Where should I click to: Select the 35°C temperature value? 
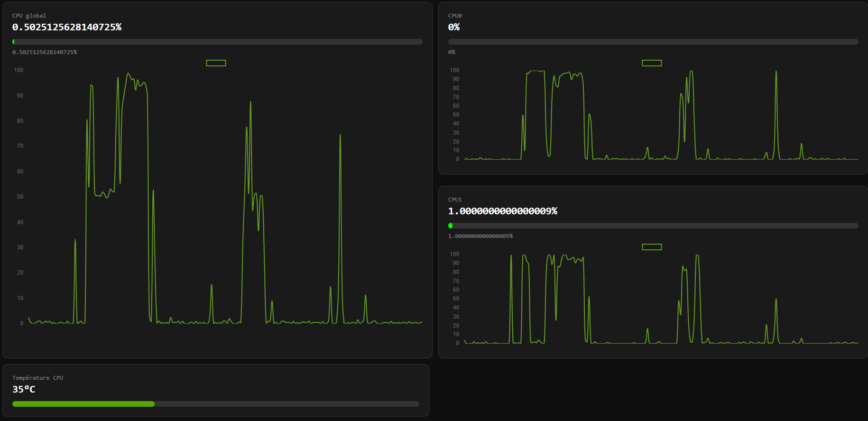click(24, 389)
